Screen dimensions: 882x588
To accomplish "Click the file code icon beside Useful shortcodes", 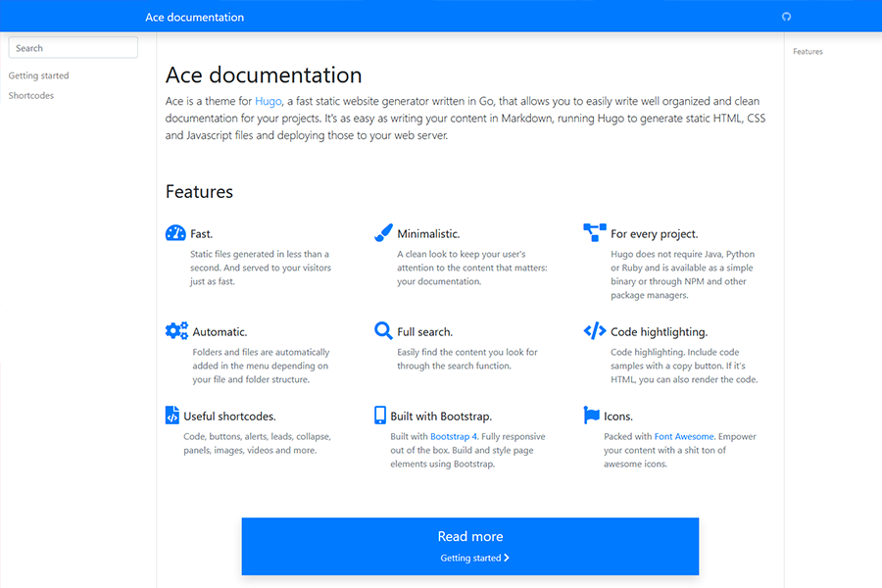I will 172,416.
